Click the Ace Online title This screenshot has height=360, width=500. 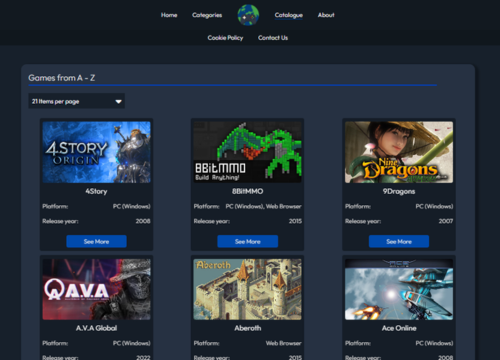[399, 328]
